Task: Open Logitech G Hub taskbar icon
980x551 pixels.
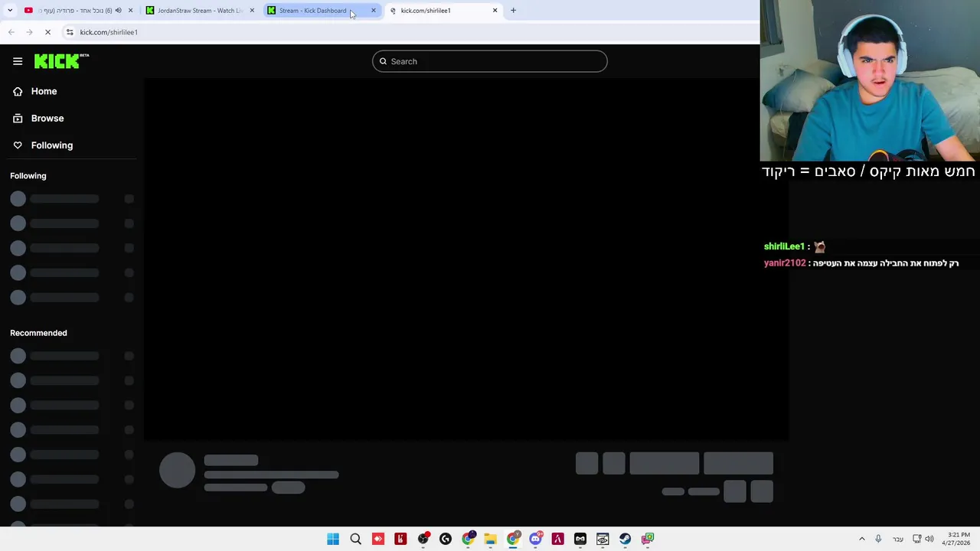Action: [x=446, y=539]
